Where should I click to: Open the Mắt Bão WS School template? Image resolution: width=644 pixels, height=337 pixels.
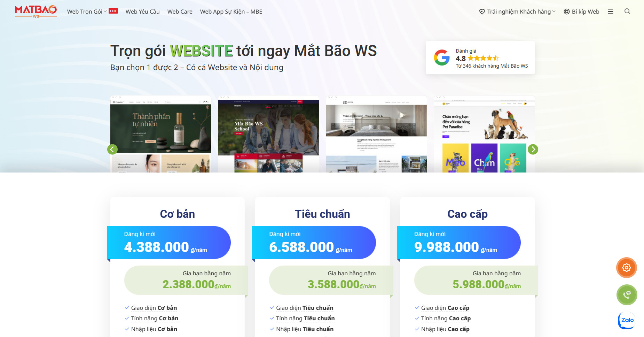pyautogui.click(x=268, y=134)
